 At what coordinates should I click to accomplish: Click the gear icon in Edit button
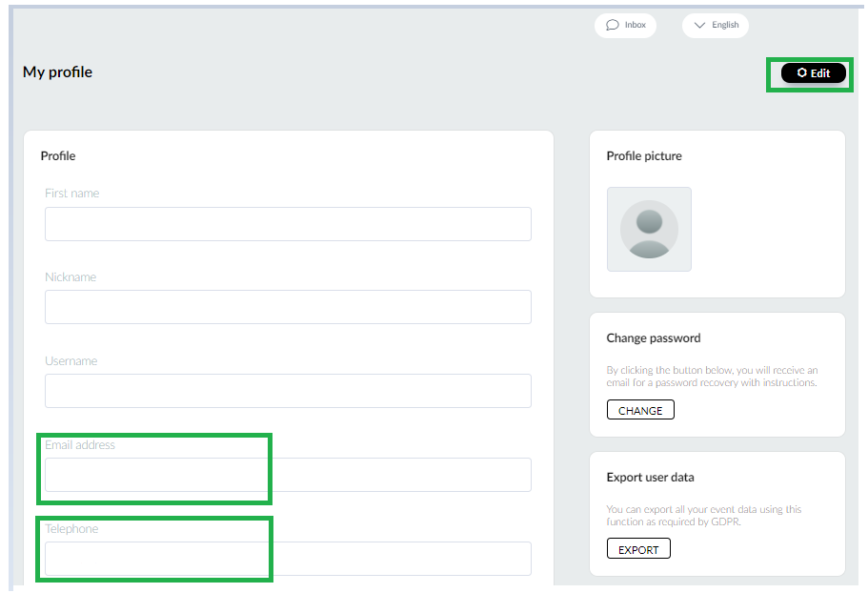[x=801, y=72]
